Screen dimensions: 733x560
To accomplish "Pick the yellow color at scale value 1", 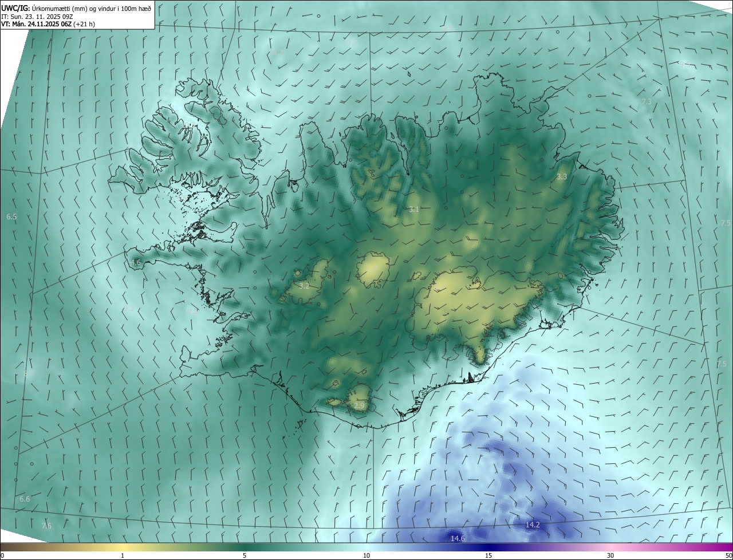I will coord(123,547).
